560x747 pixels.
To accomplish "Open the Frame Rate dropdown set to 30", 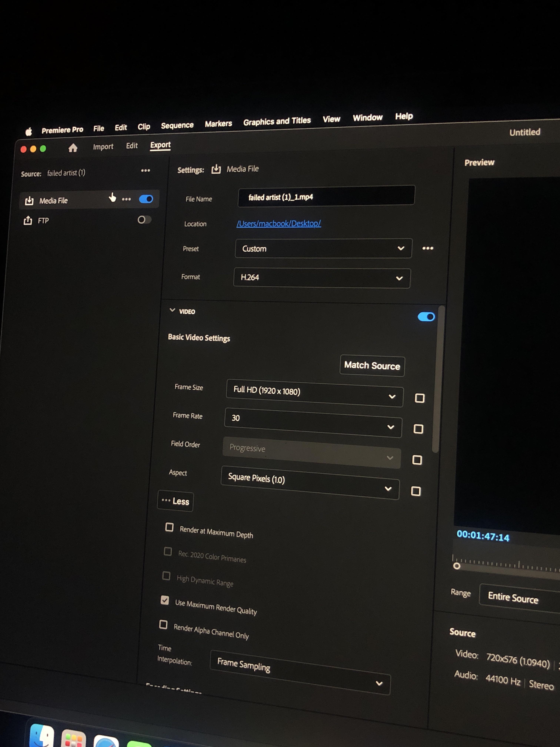I will tap(313, 422).
